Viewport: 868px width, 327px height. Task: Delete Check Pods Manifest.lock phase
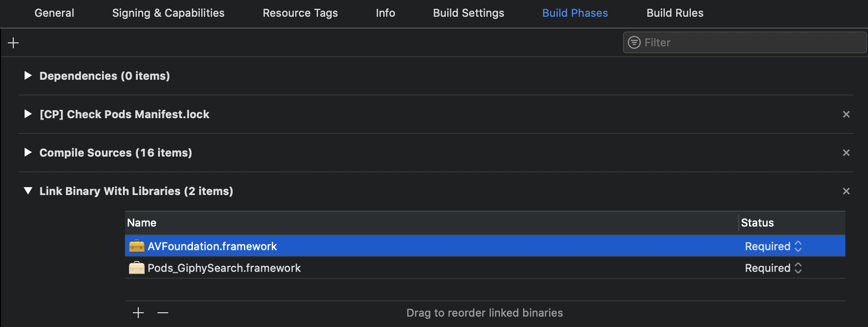pos(846,114)
